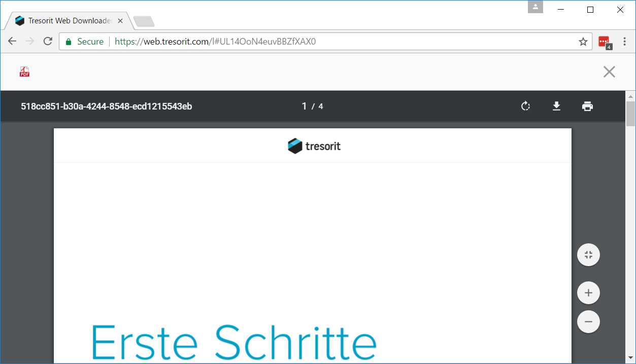Download the PDF file
Viewport: 636px width, 364px height.
point(556,106)
